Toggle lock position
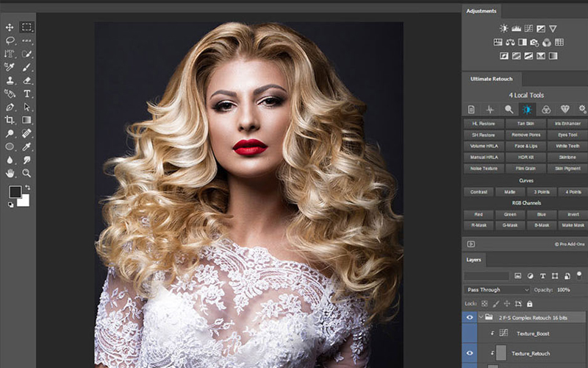The width and height of the screenshot is (588, 368). pyautogui.click(x=507, y=304)
